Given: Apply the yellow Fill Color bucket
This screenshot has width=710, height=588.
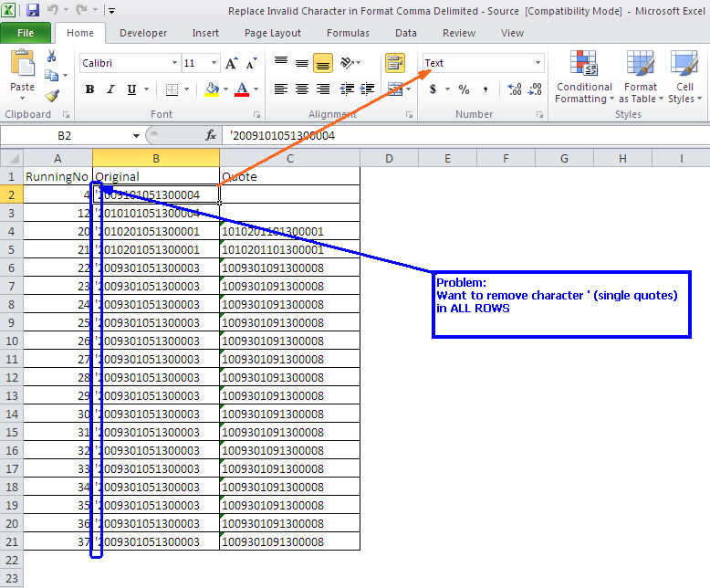Looking at the screenshot, I should pos(212,89).
